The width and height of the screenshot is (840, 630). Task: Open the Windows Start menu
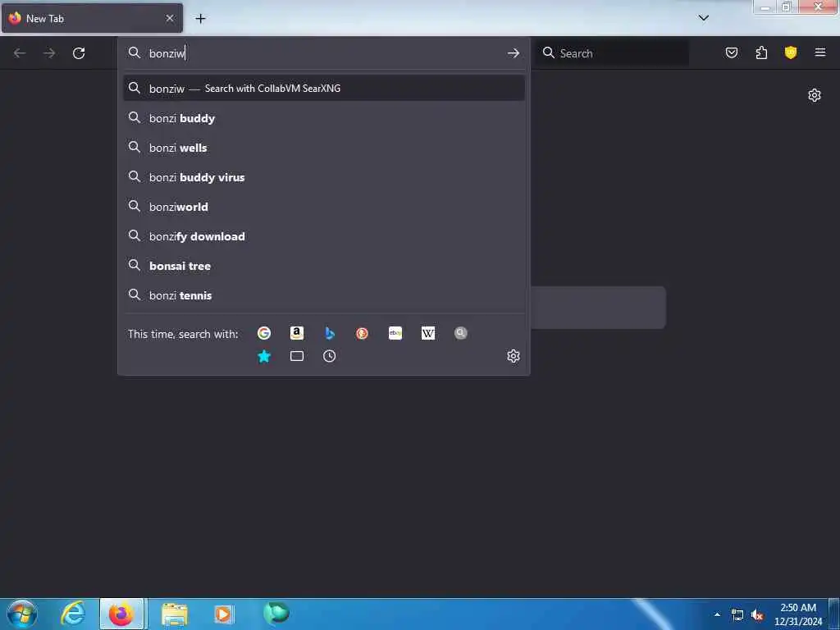[22, 614]
